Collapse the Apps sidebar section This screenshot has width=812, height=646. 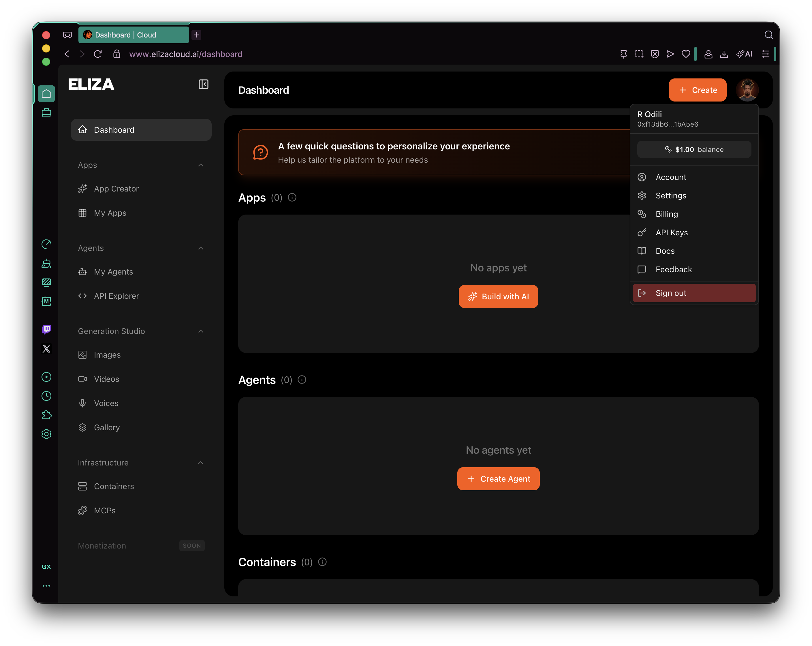[x=201, y=165]
